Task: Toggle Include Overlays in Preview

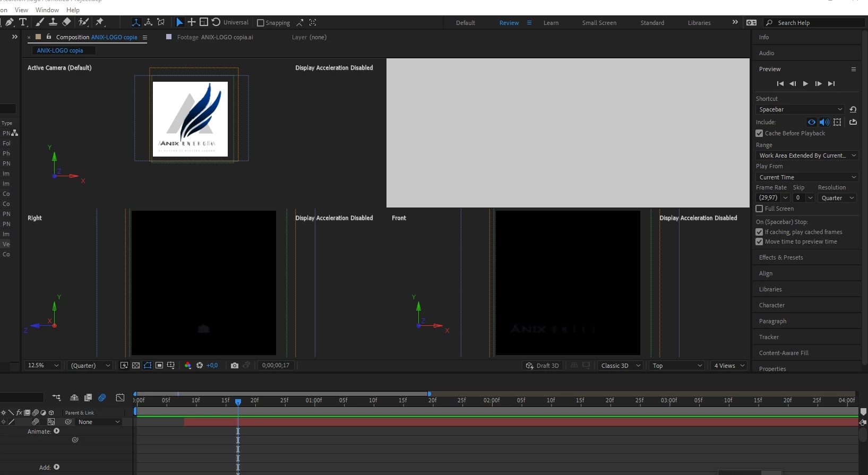Action: click(837, 122)
